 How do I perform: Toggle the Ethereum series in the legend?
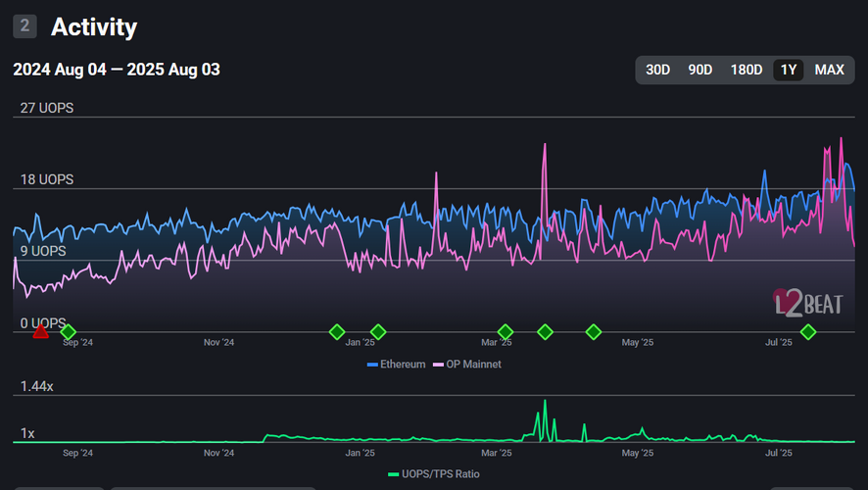397,365
